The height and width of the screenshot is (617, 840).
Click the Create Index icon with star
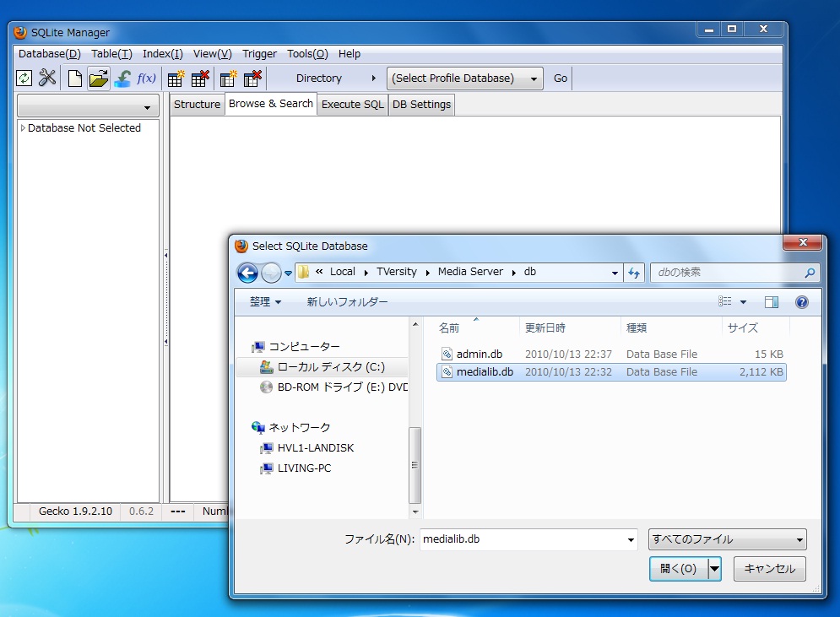coord(228,78)
